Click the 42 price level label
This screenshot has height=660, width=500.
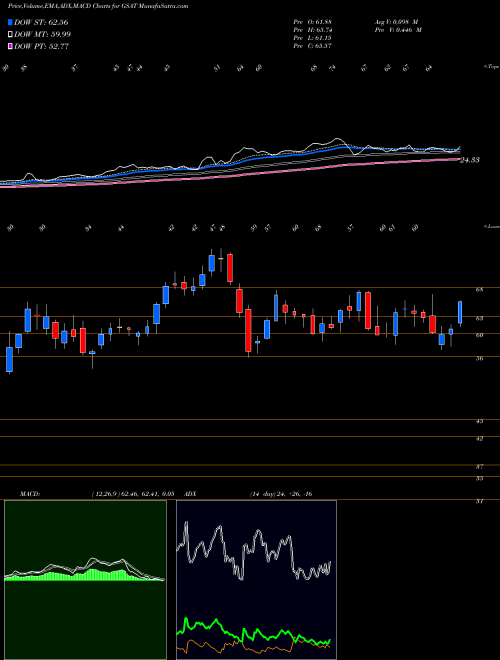480,439
